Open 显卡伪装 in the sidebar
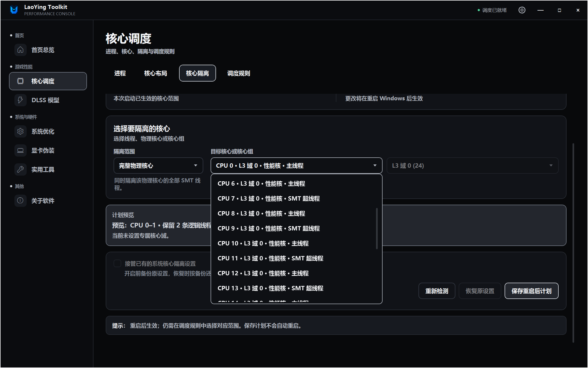The width and height of the screenshot is (588, 368). tap(48, 150)
